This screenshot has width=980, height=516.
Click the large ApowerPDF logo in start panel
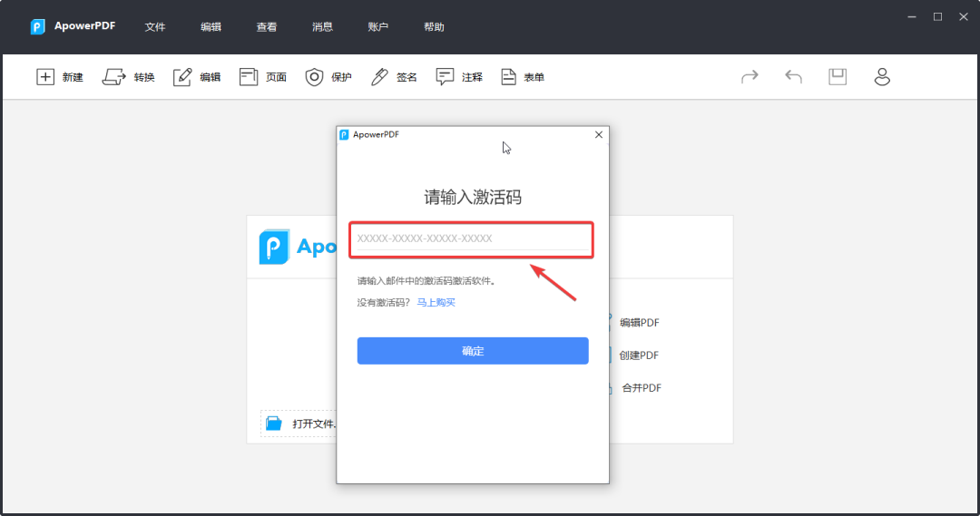tap(274, 247)
